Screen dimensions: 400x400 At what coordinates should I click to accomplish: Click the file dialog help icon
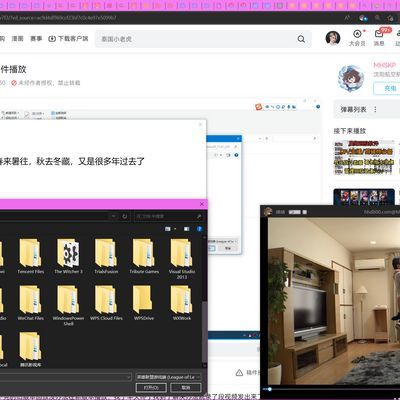pos(199,229)
